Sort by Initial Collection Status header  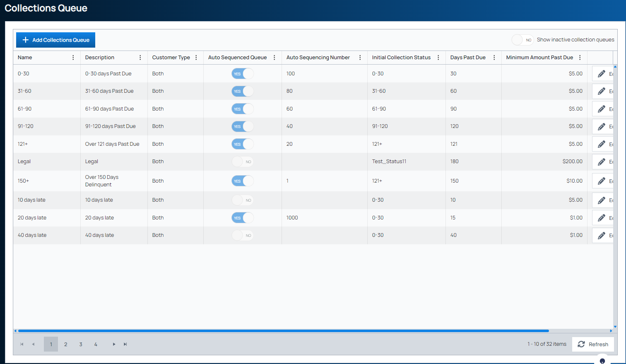pos(401,58)
